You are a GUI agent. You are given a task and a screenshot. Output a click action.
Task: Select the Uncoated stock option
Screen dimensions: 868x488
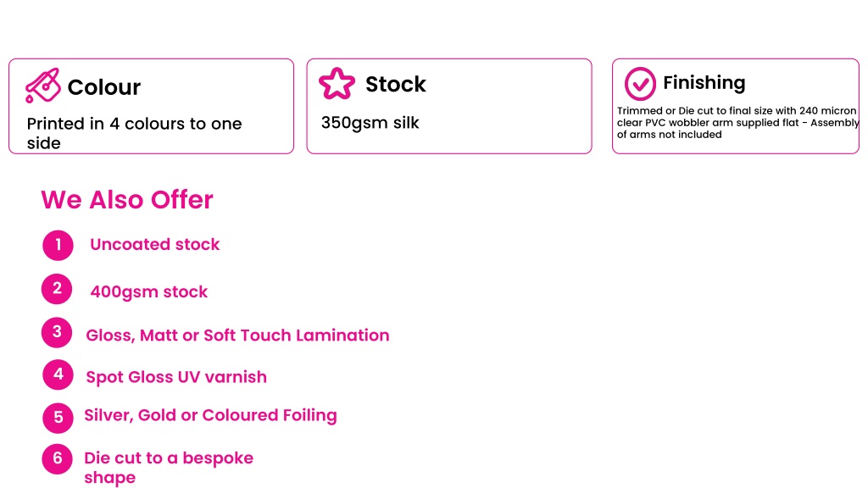(x=155, y=245)
